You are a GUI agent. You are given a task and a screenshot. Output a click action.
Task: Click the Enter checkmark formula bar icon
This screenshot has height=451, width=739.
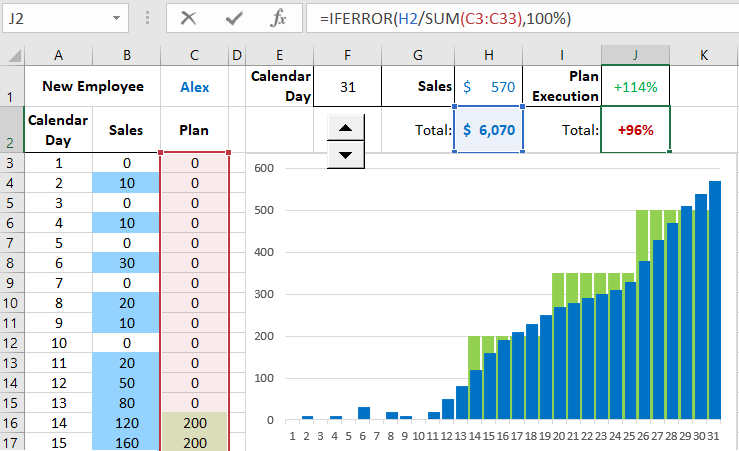(235, 18)
